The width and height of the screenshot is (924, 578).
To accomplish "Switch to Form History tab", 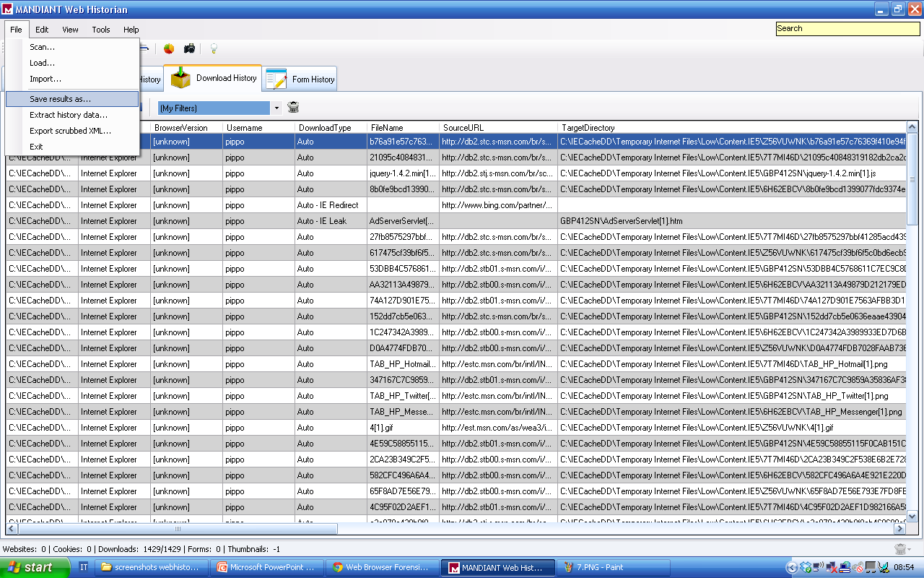I will click(x=300, y=79).
